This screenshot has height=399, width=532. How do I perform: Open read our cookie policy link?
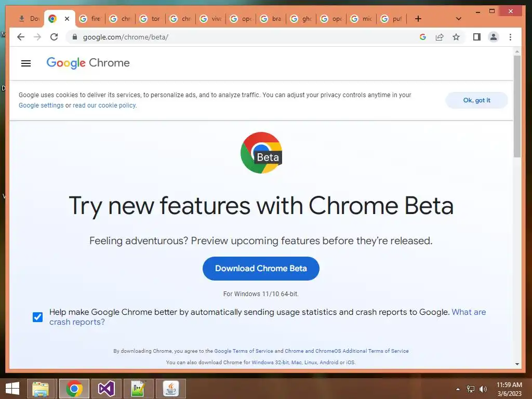pos(104,105)
